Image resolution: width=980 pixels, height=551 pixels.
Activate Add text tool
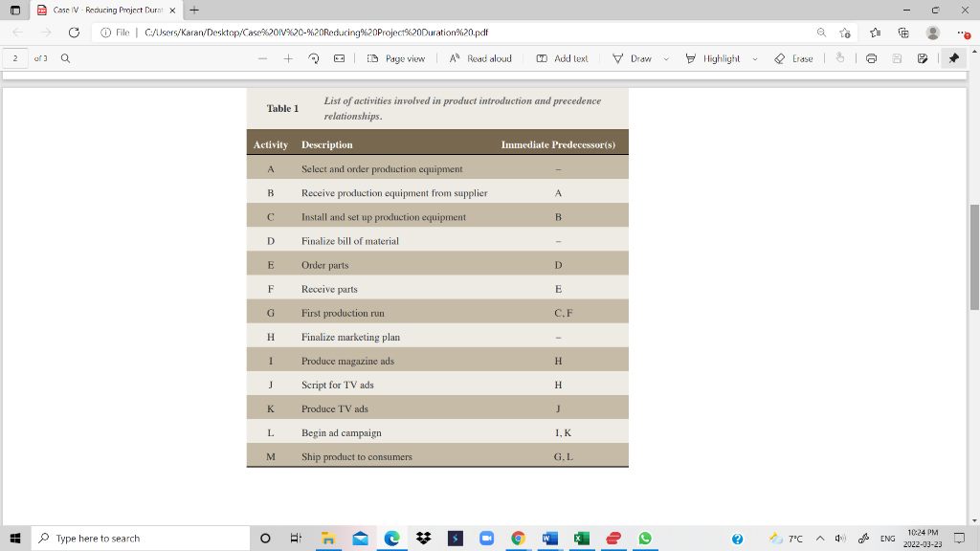562,58
